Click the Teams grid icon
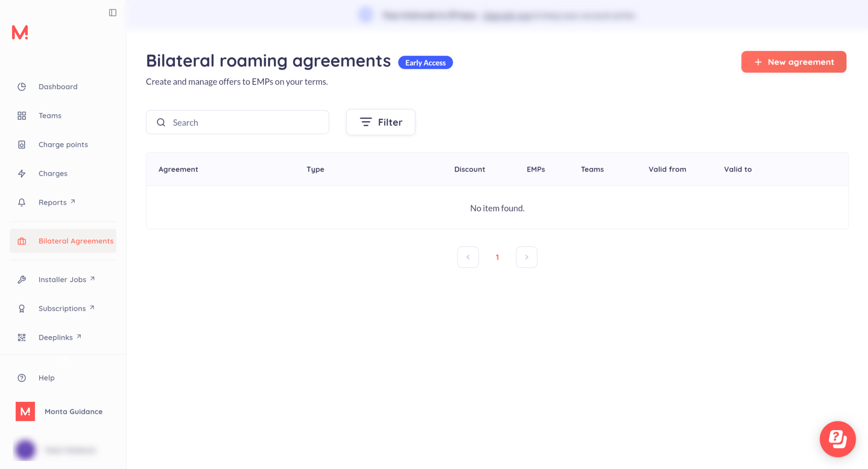Image resolution: width=868 pixels, height=469 pixels. click(x=22, y=116)
